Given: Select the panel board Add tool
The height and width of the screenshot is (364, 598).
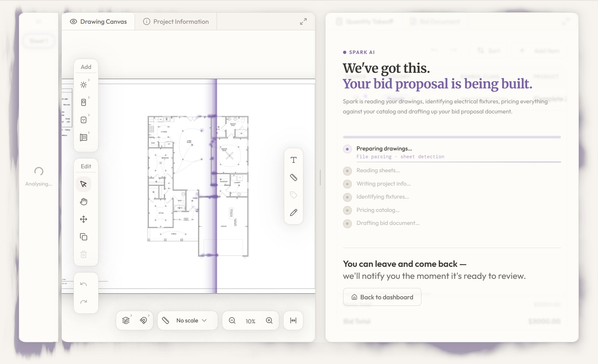Looking at the screenshot, I should [84, 137].
